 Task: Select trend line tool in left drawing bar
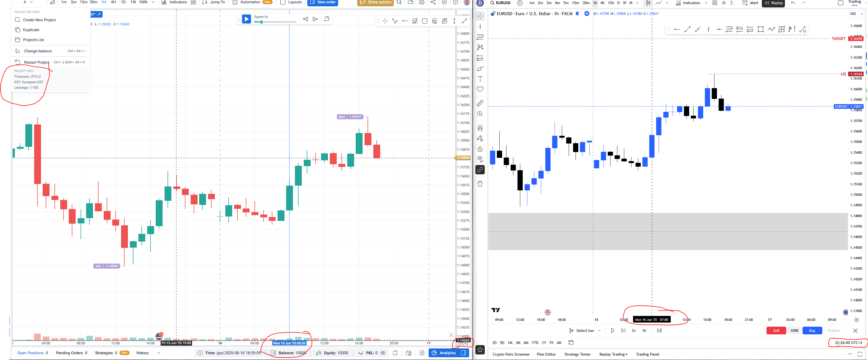click(x=464, y=21)
